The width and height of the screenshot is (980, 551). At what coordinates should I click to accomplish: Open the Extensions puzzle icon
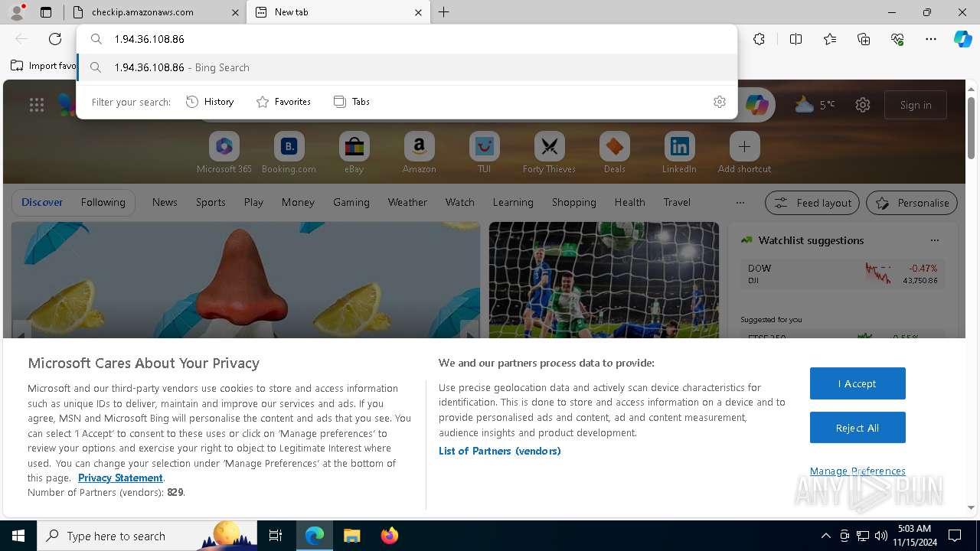pyautogui.click(x=759, y=39)
